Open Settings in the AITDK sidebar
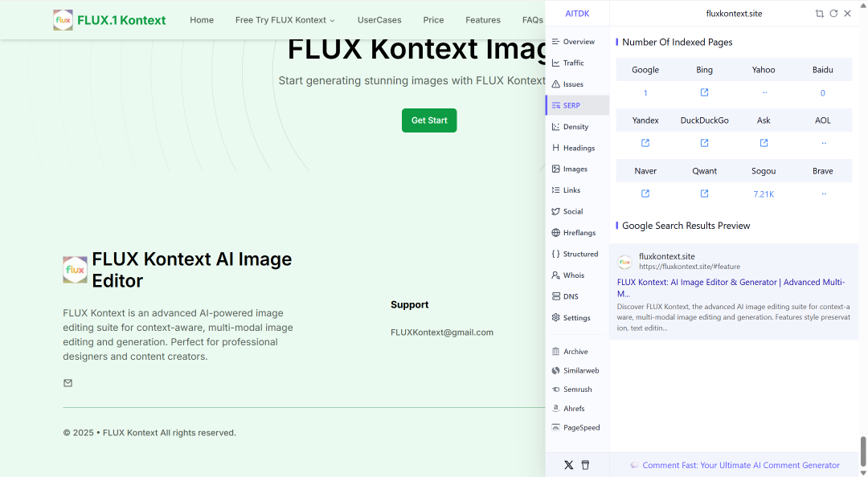The width and height of the screenshot is (868, 477). 577,318
